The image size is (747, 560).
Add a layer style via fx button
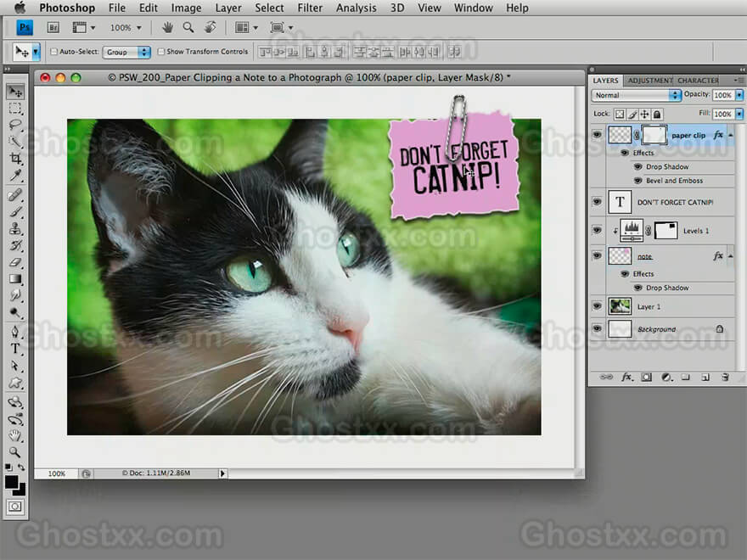(627, 377)
